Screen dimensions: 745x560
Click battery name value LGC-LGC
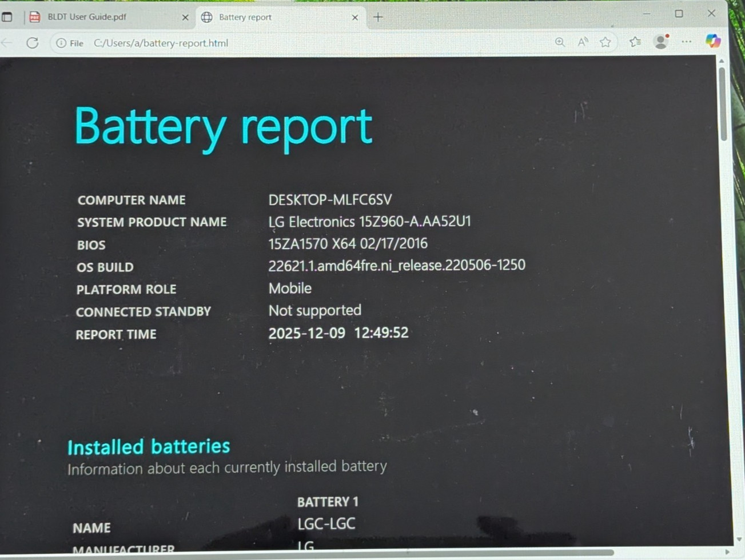tap(326, 523)
